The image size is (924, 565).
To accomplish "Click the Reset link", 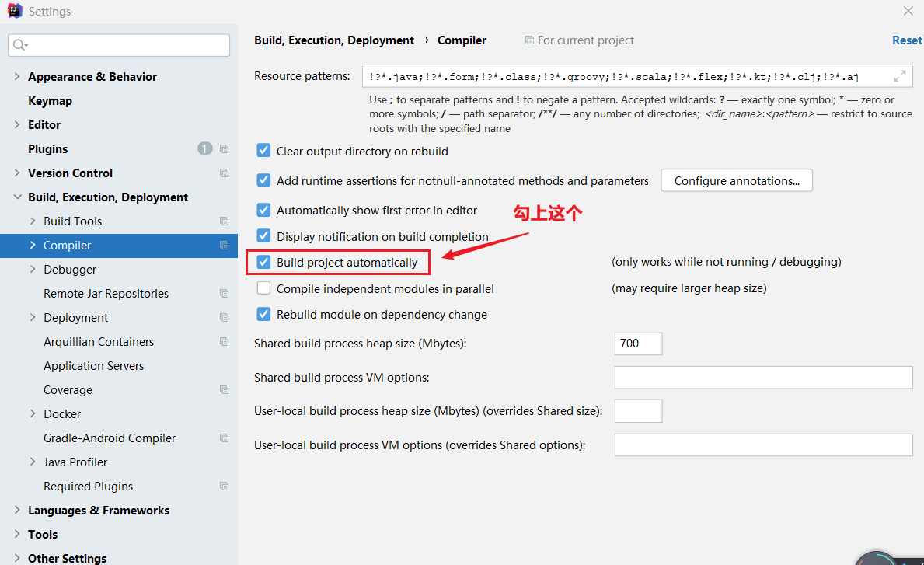I will [906, 40].
